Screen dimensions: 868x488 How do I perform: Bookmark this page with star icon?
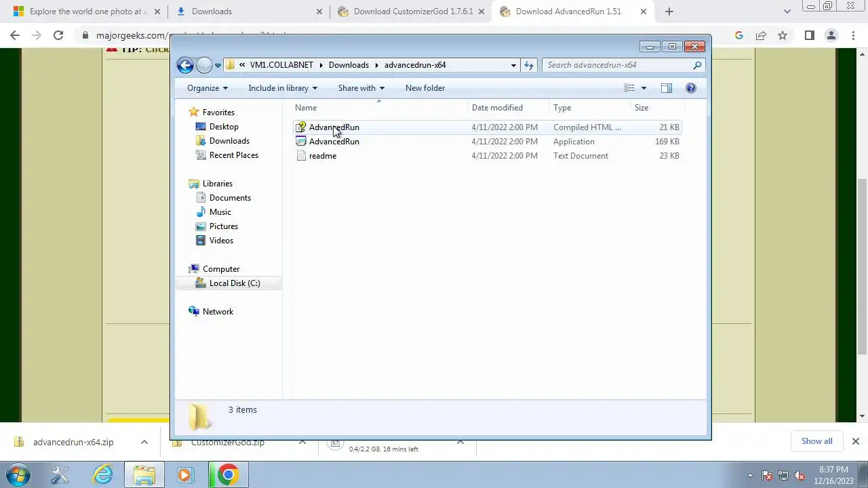[783, 36]
